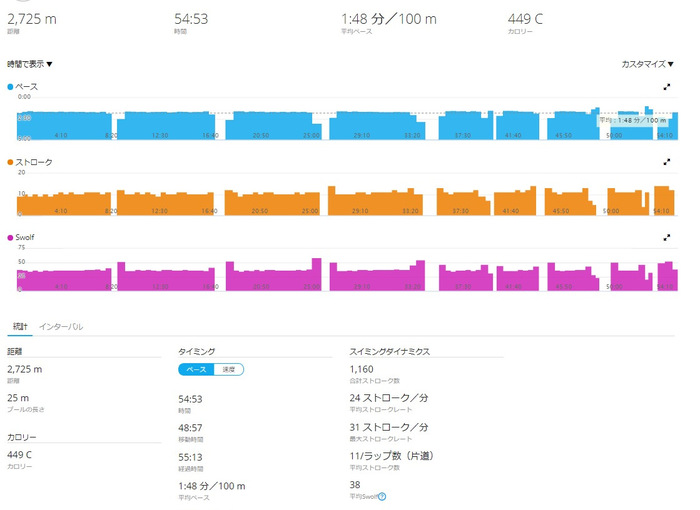700x510 pixels.
Task: Click the 31 ストローク/分 maximum rate
Action: pyautogui.click(x=389, y=427)
